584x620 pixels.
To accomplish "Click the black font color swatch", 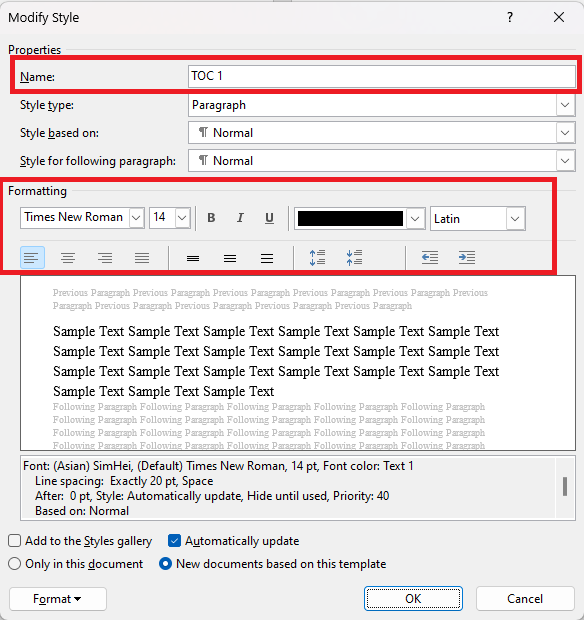I will click(x=350, y=219).
